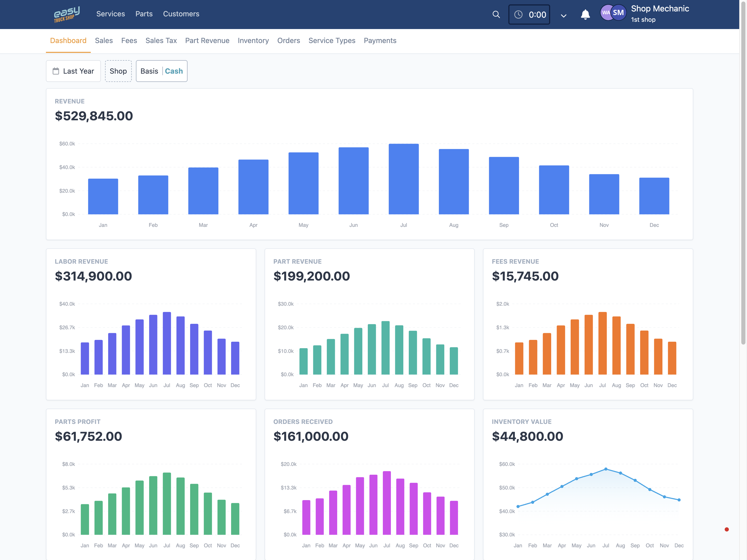Open the search magnifier icon
This screenshot has width=747, height=560.
pyautogui.click(x=496, y=15)
